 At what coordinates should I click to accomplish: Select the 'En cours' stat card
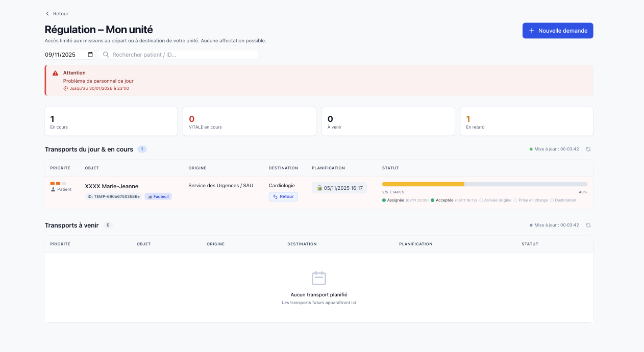(111, 121)
